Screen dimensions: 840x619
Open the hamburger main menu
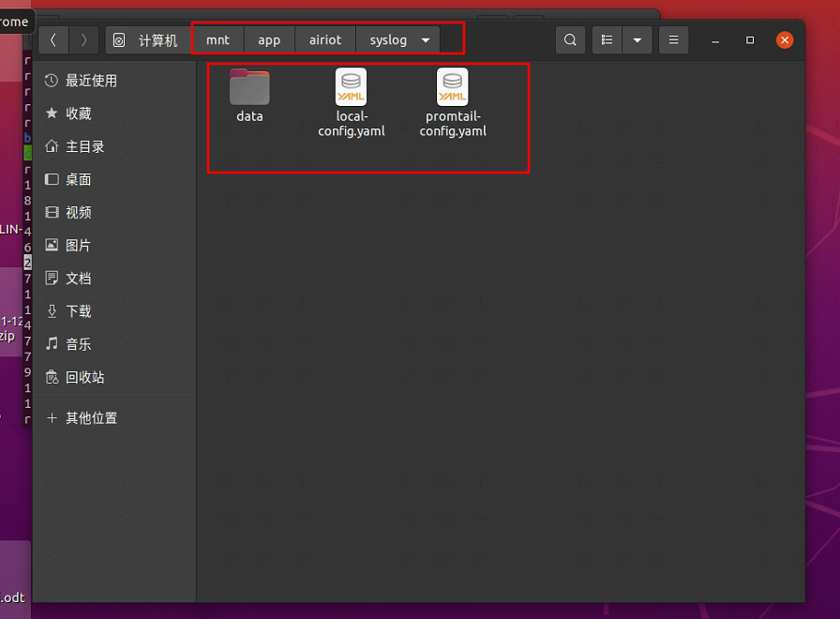pos(673,40)
